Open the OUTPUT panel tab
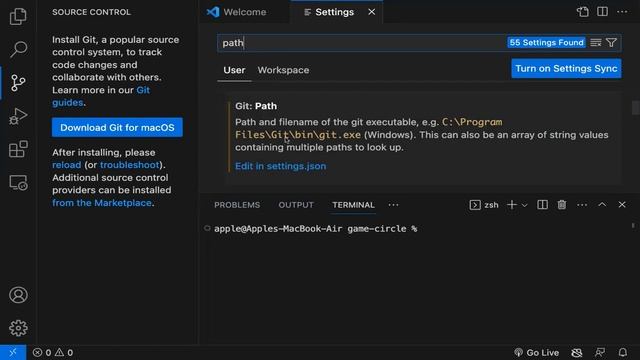This screenshot has height=360, width=640. 296,205
